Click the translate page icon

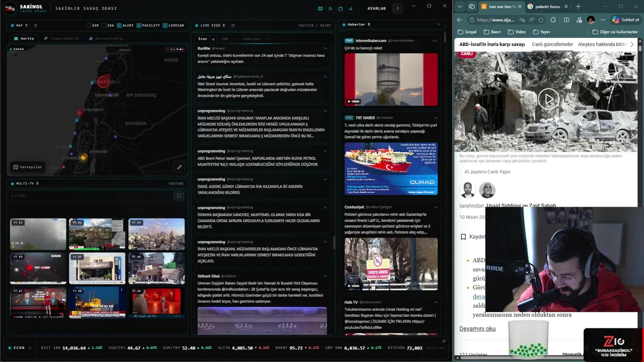[x=521, y=20]
